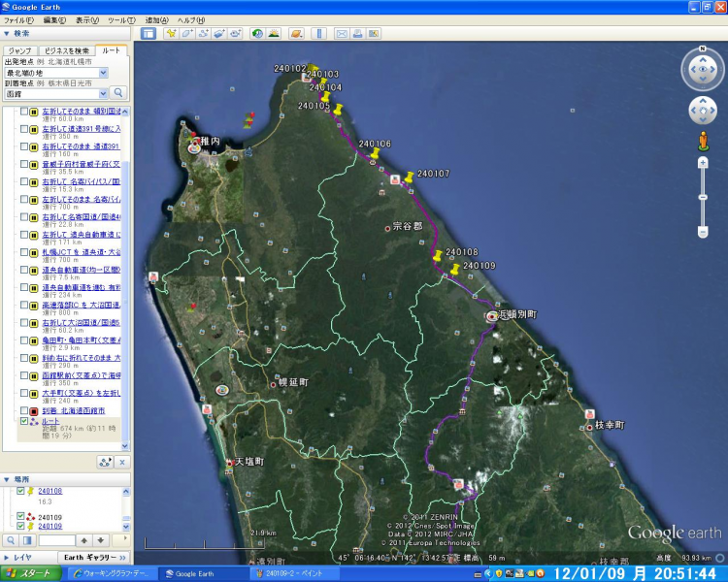The image size is (728, 582).
Task: Open the 追加(A) menu
Action: click(157, 20)
